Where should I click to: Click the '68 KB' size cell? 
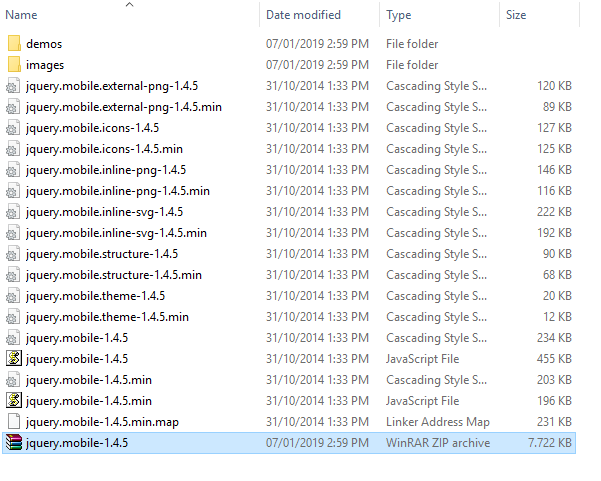pos(557,275)
